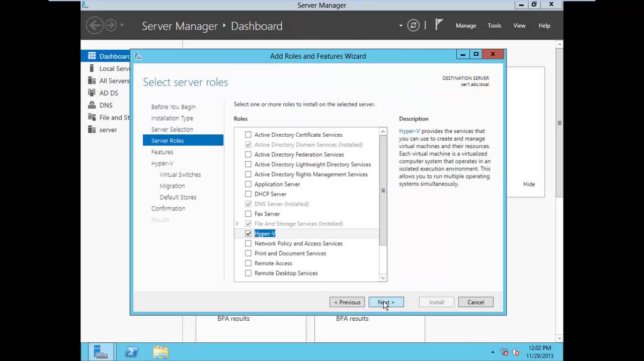Screen dimensions: 644x361
Task: Click roles list scroll down arrow
Action: coord(383,278)
